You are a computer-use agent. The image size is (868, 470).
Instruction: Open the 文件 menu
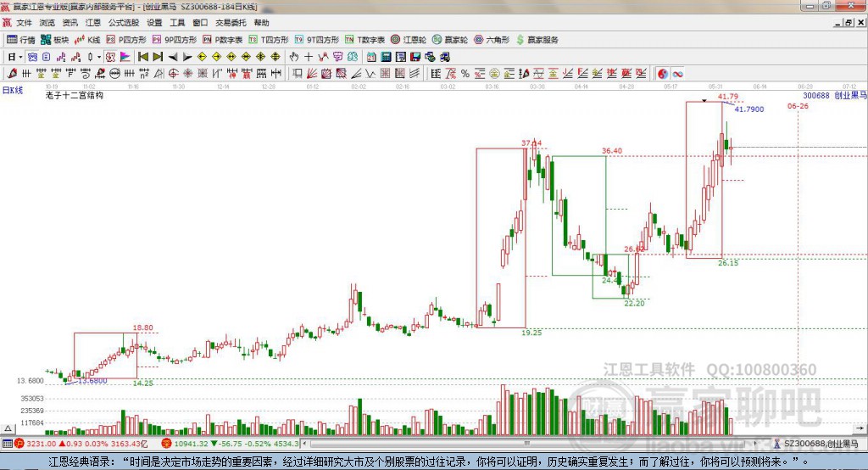(x=24, y=23)
